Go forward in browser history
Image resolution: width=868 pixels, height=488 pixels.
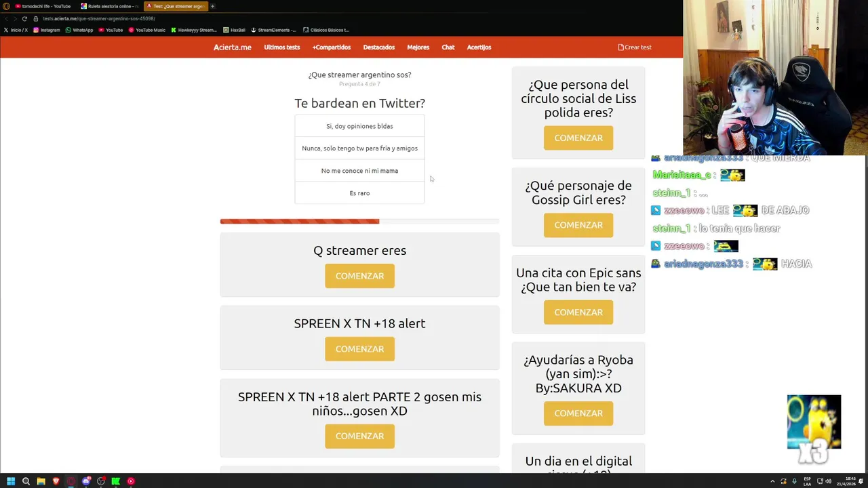click(16, 18)
